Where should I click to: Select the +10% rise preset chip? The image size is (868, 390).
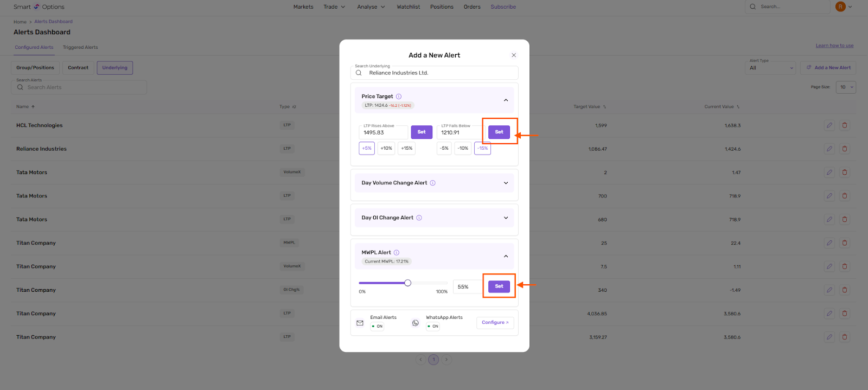click(386, 148)
